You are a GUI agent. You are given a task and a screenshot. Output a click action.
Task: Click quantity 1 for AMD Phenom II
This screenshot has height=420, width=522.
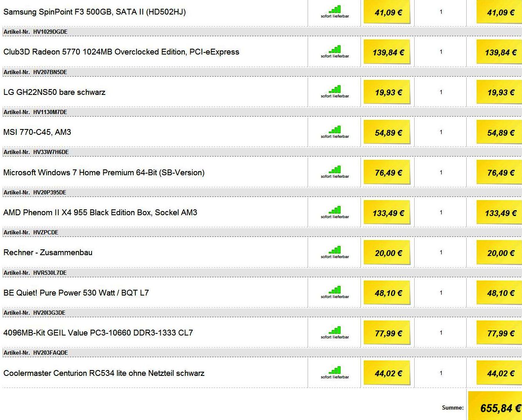441,212
